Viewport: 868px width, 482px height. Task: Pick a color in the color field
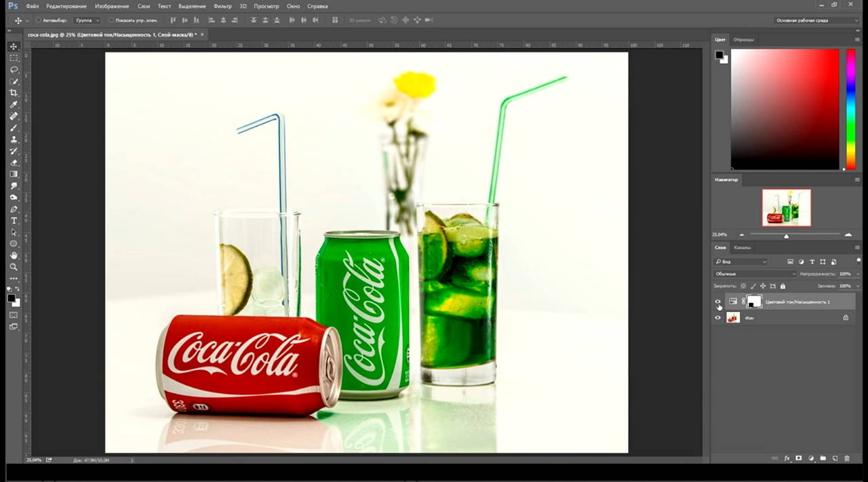click(785, 109)
